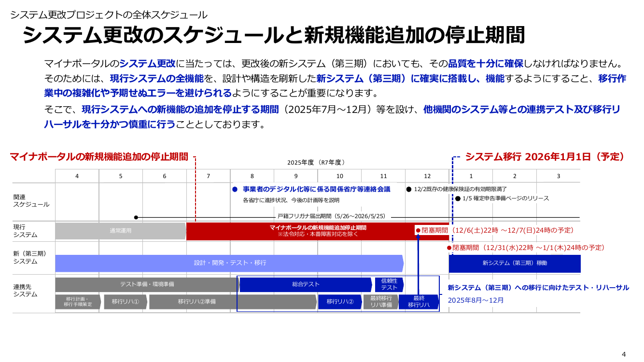Select the month 12 column header
The image size is (644, 362).
[427, 176]
